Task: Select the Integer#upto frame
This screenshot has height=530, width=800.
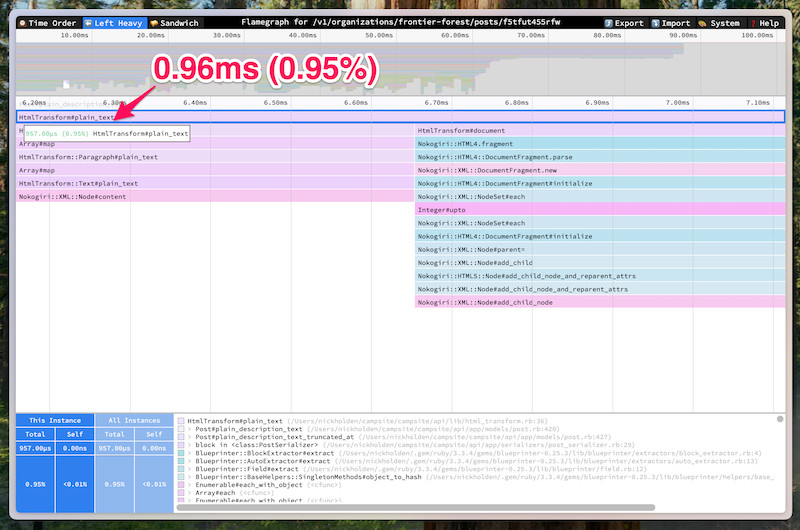Action: 600,210
